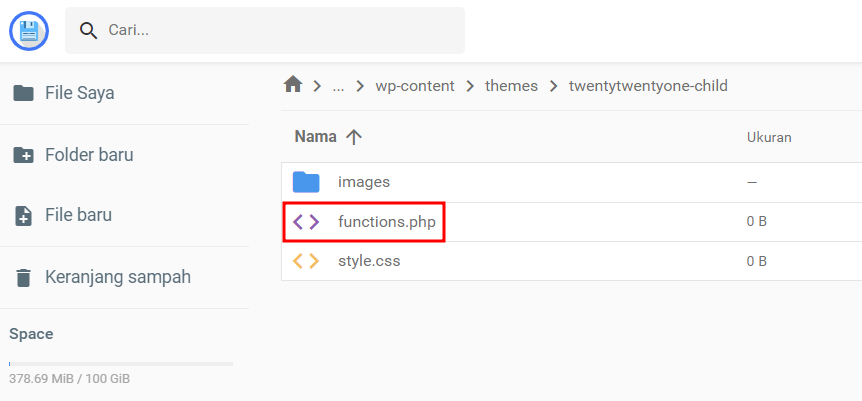The width and height of the screenshot is (862, 401).
Task: Click the File Browser logo icon
Action: 29,31
